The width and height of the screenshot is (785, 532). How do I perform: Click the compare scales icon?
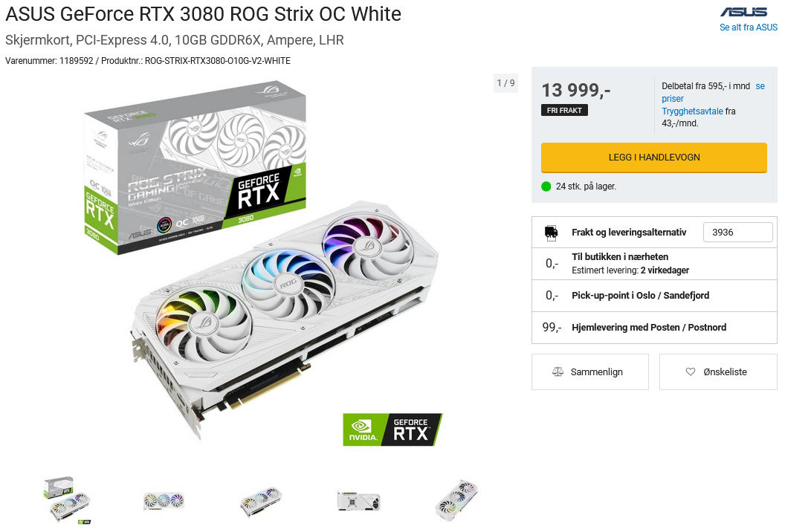(558, 372)
